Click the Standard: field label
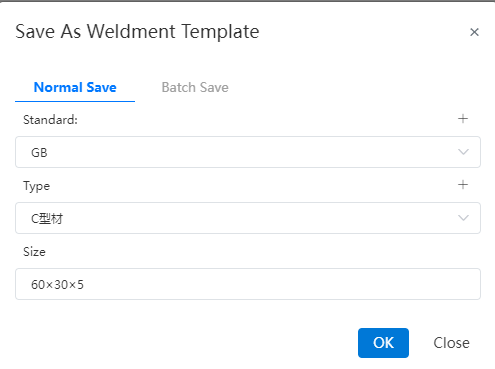This screenshot has height=369, width=495. point(50,120)
